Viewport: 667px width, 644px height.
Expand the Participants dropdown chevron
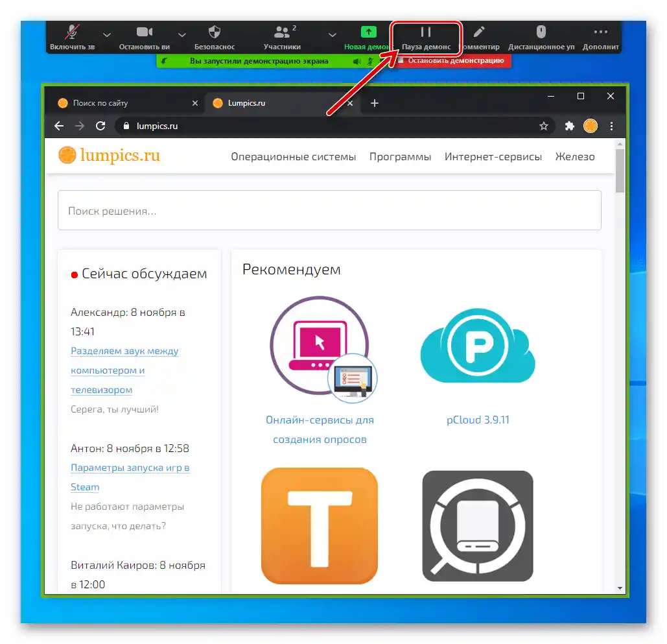[333, 36]
